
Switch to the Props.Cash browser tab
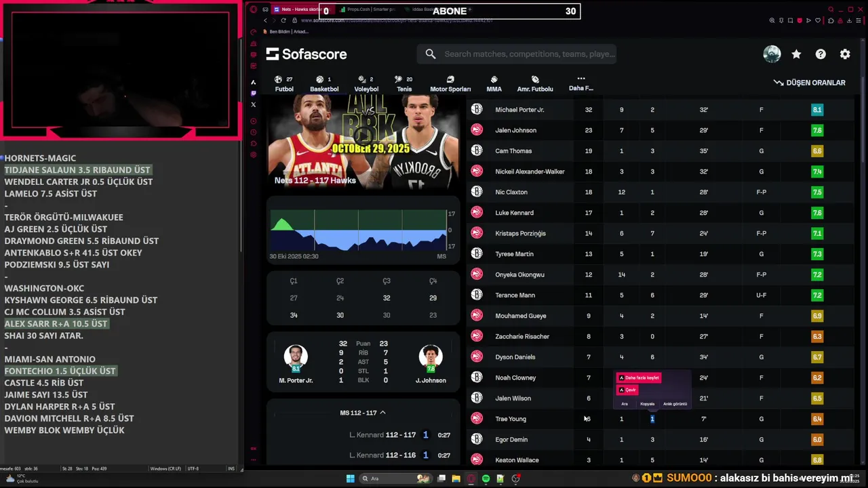(x=366, y=10)
